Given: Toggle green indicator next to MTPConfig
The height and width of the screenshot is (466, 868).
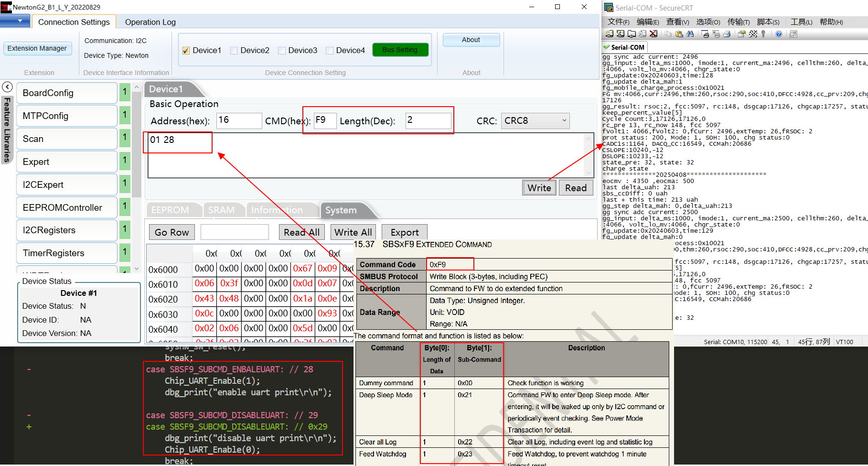Looking at the screenshot, I should pos(125,115).
